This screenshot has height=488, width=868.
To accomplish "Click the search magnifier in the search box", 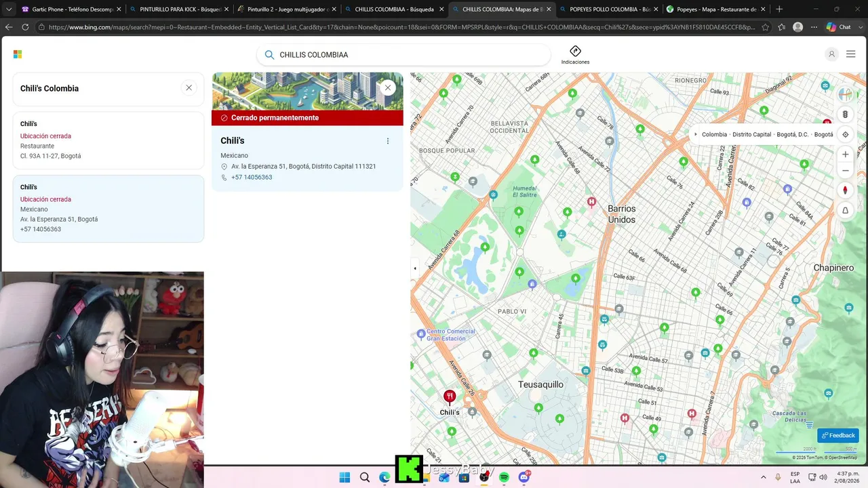I will pos(269,55).
